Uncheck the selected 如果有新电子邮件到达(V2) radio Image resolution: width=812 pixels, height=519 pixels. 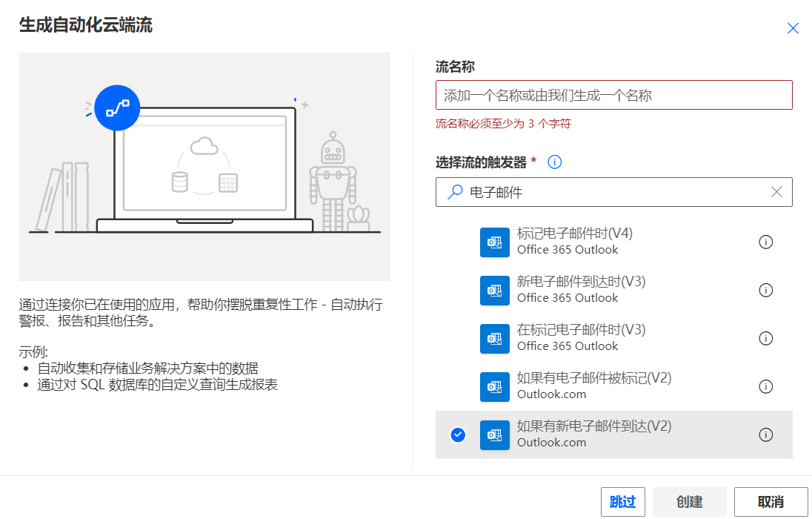pyautogui.click(x=458, y=435)
